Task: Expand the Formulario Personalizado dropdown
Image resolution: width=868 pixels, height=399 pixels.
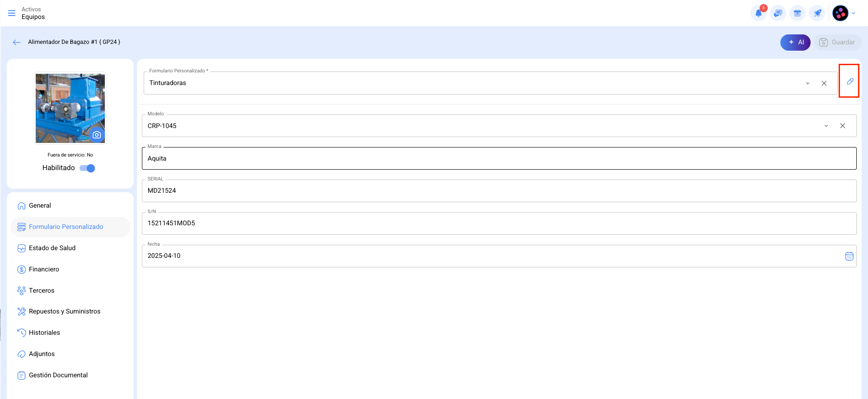Action: pos(807,83)
